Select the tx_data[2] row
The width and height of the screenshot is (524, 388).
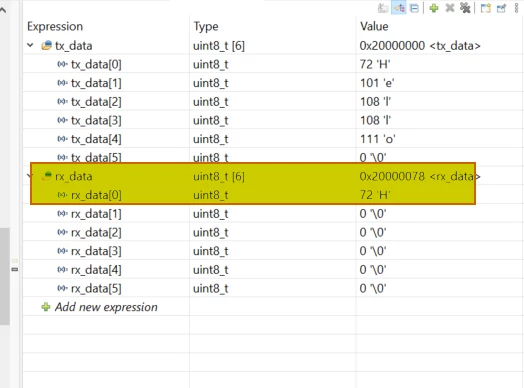click(x=272, y=102)
